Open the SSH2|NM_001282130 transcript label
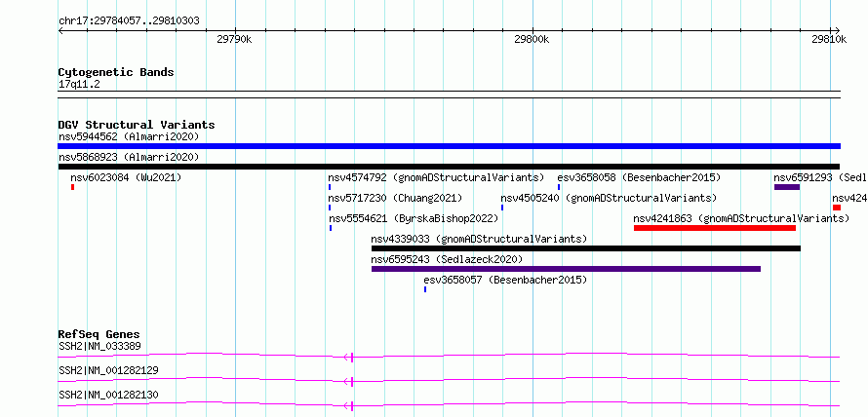 [108, 395]
